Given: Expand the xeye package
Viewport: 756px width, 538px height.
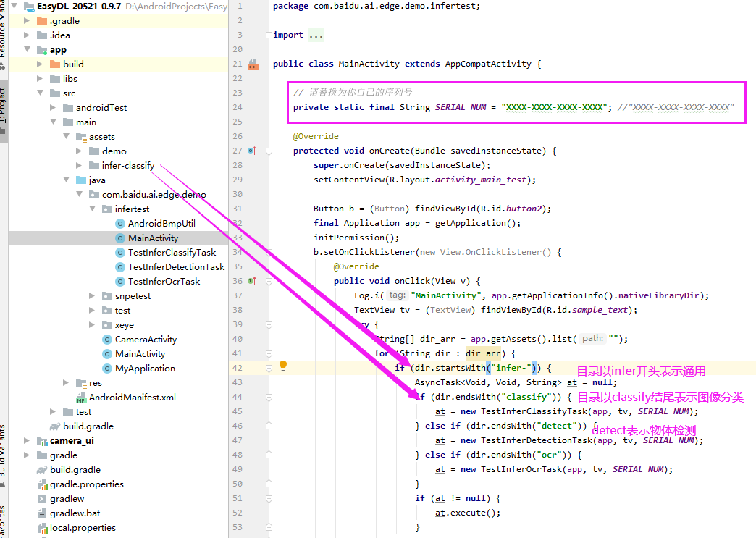Looking at the screenshot, I should click(x=92, y=325).
